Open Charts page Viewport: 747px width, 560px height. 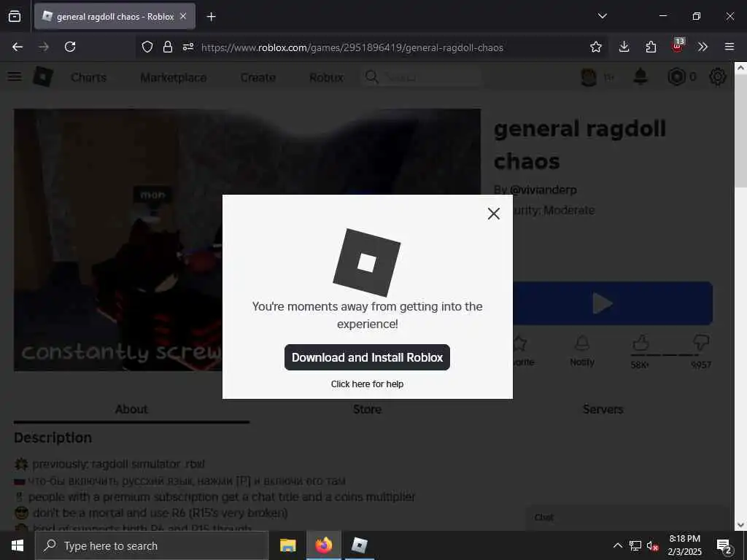pyautogui.click(x=88, y=77)
